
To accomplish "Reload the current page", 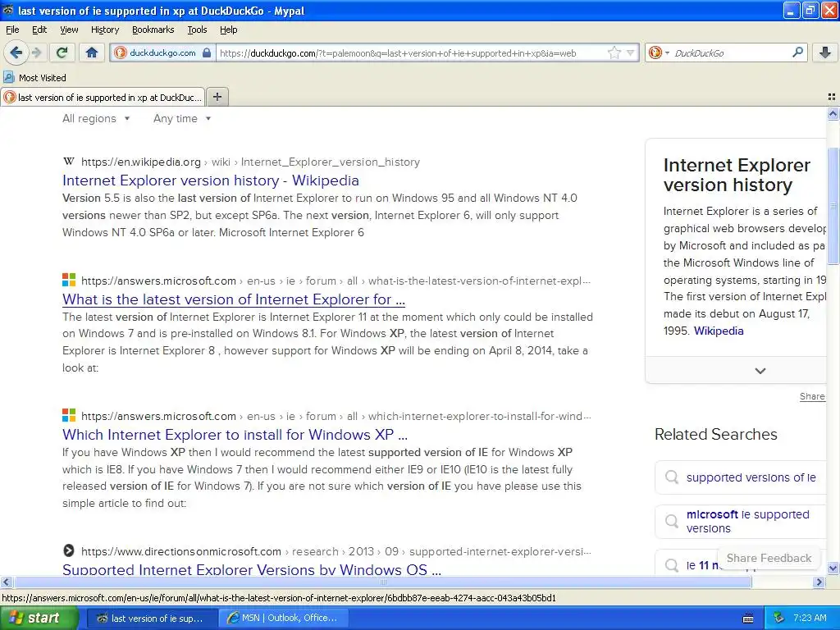I will pyautogui.click(x=62, y=52).
